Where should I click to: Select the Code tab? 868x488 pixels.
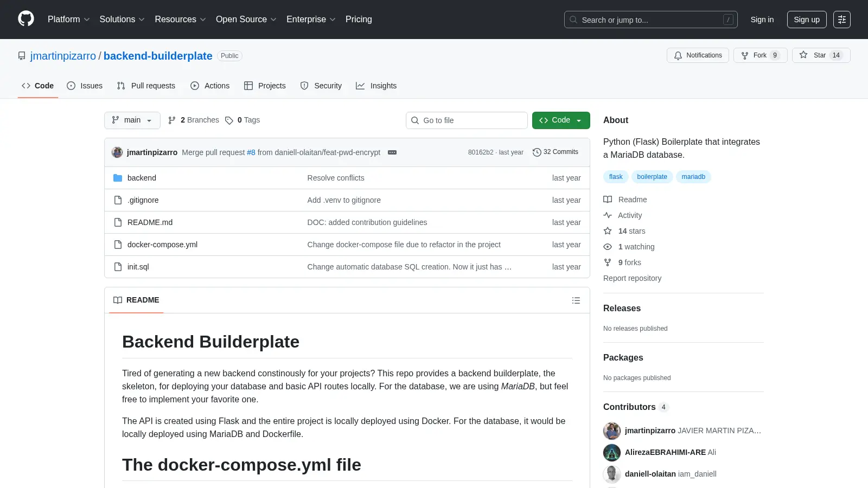point(38,86)
